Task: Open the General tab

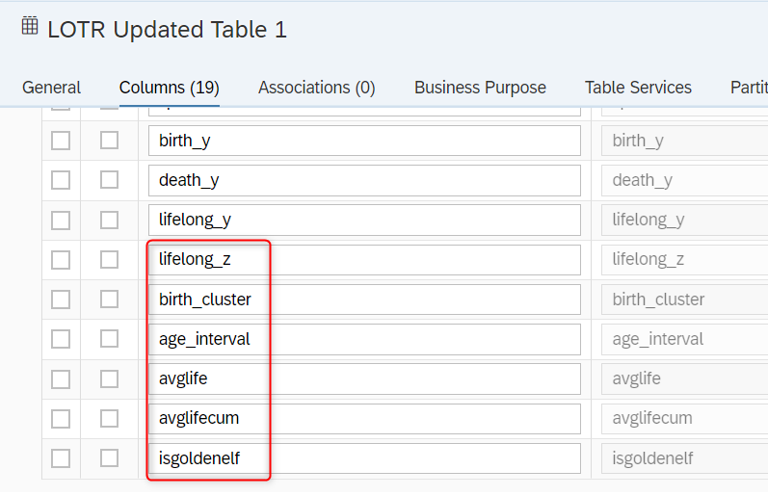Action: pos(51,88)
